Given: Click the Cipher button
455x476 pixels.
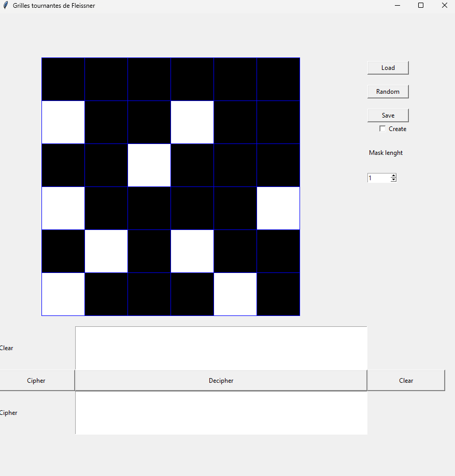Looking at the screenshot, I should (x=36, y=381).
